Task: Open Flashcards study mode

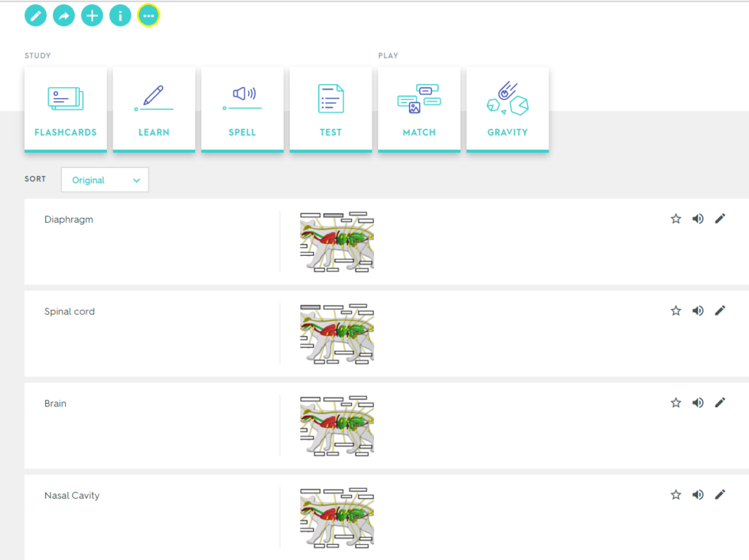Action: tap(65, 110)
